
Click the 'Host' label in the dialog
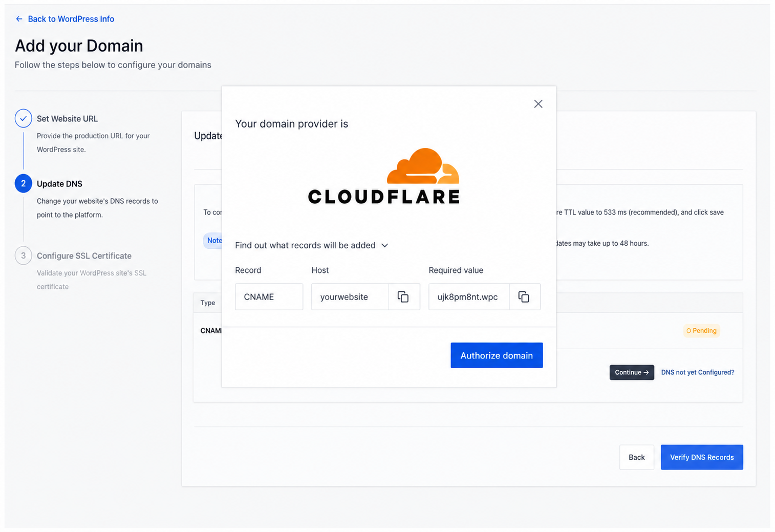(x=320, y=270)
